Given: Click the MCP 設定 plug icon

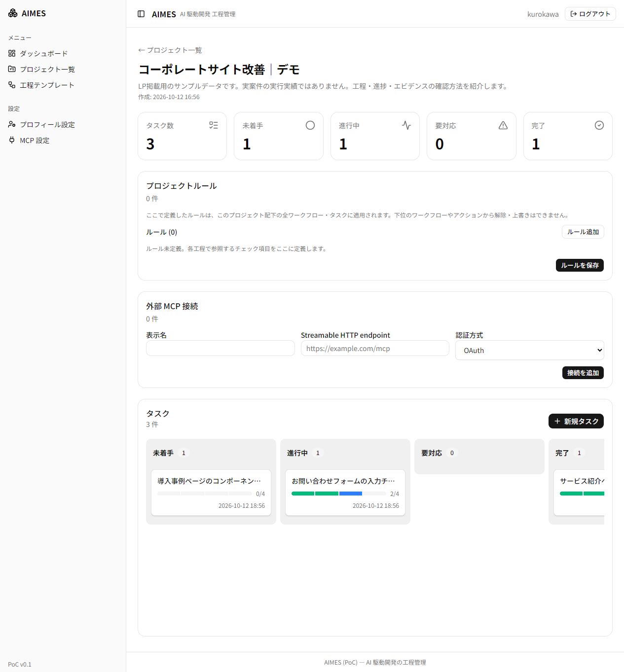Looking at the screenshot, I should click(x=12, y=140).
